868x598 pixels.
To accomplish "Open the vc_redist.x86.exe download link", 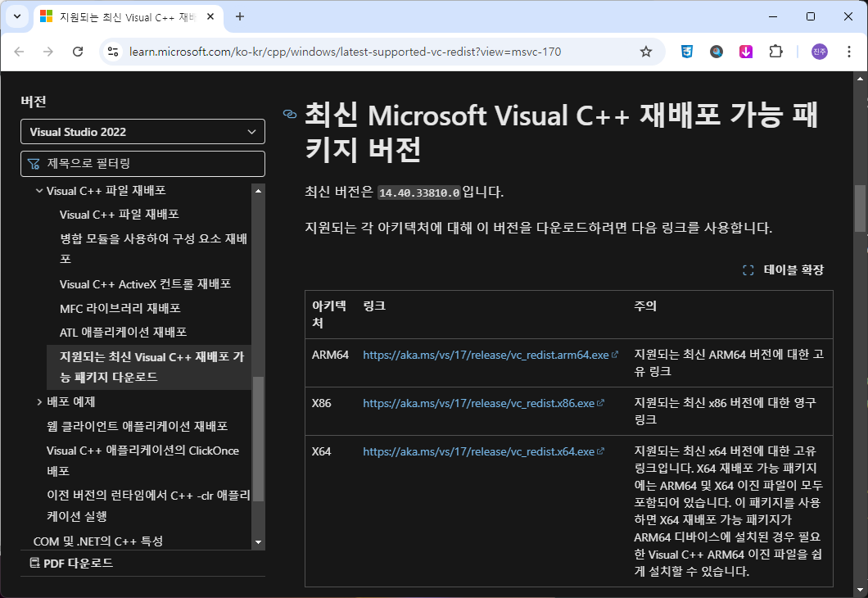I will pos(479,403).
